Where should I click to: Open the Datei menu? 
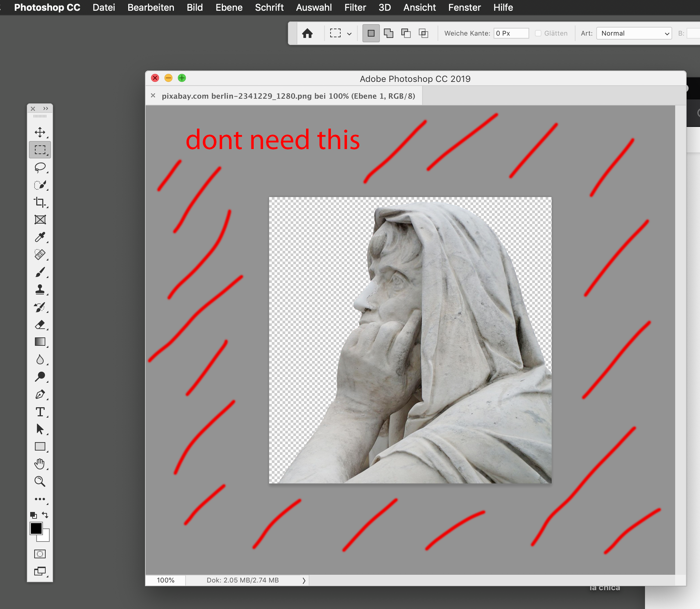point(104,7)
